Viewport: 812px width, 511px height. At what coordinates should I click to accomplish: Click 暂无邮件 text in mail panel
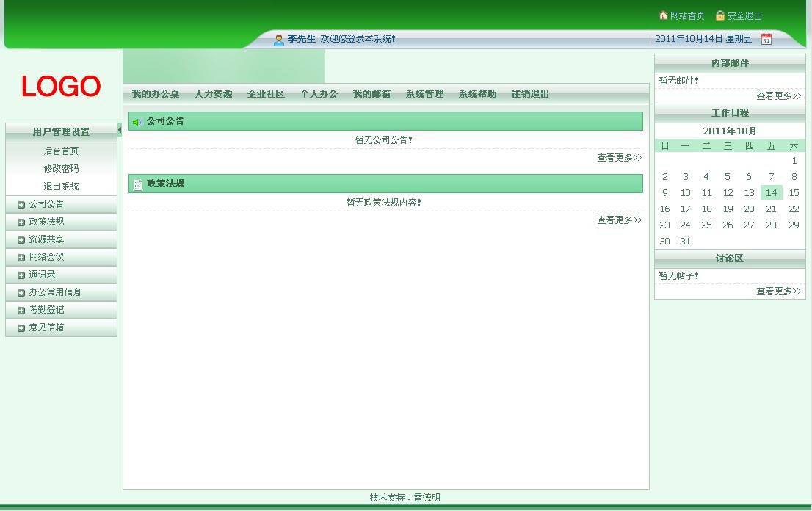click(678, 80)
